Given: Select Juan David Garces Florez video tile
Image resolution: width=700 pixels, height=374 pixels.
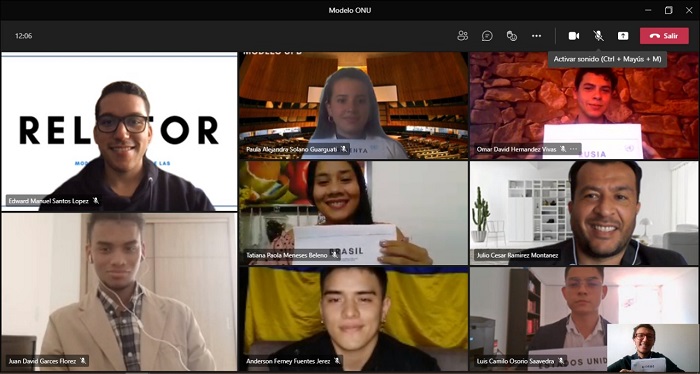Looking at the screenshot, I should point(119,292).
